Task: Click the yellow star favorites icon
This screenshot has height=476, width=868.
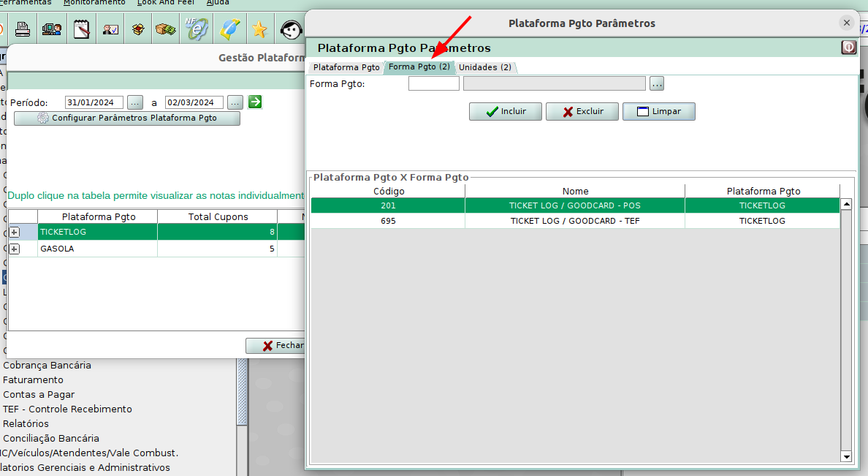Action: [259, 30]
